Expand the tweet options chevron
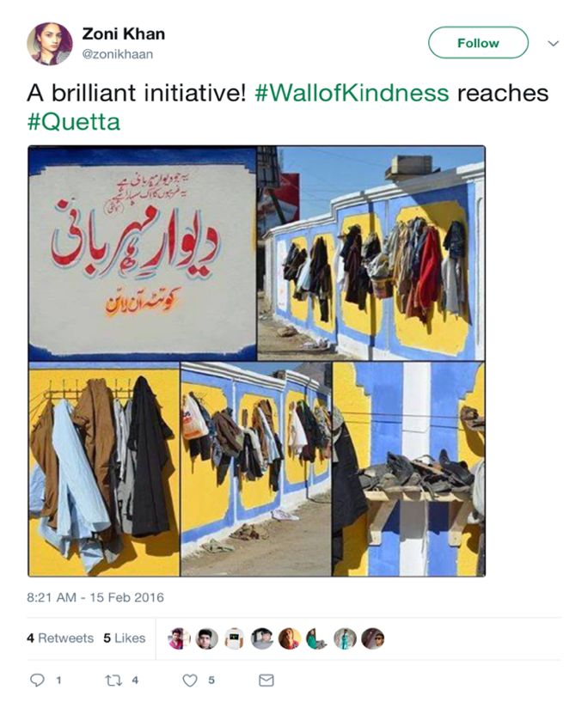Image resolution: width=588 pixels, height=702 pixels. point(554,44)
